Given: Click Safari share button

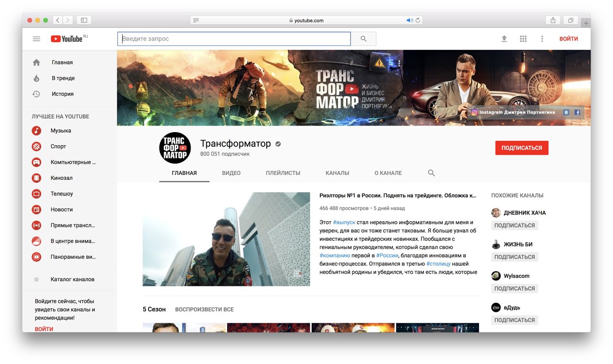Looking at the screenshot, I should click(553, 20).
